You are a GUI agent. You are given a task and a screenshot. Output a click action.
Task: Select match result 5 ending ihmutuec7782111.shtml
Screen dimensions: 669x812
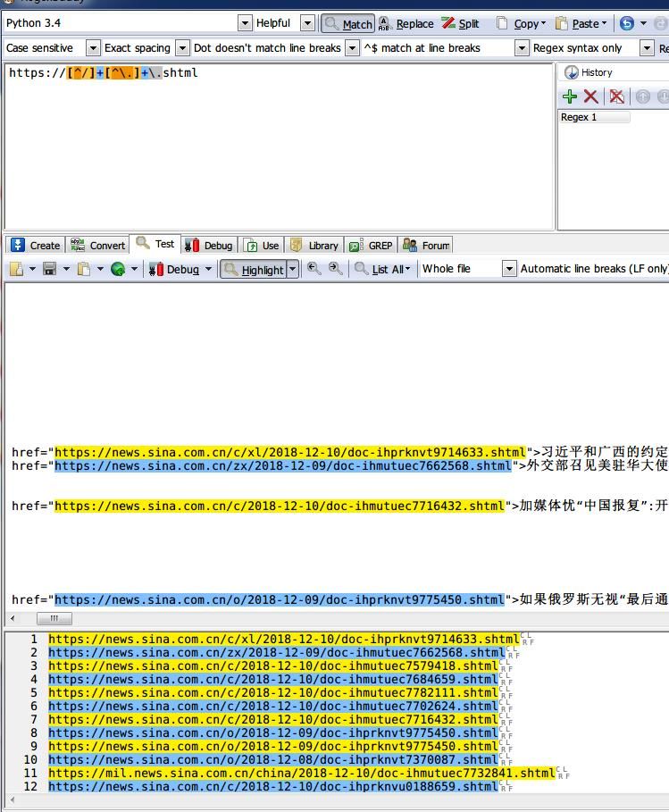pos(273,693)
